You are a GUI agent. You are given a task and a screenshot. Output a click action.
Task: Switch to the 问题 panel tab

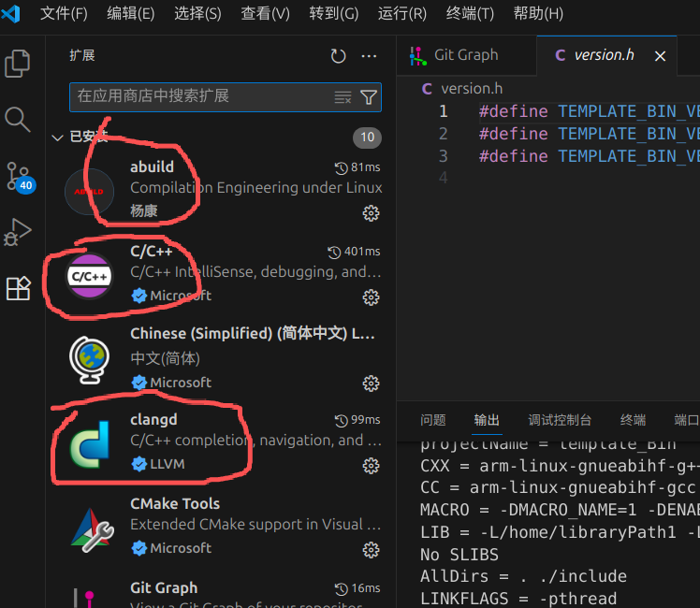click(x=433, y=420)
